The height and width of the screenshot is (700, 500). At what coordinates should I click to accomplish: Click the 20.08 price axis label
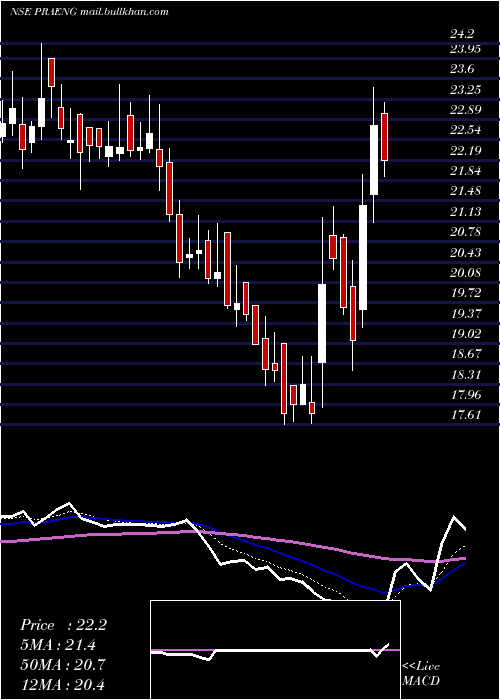465,273
